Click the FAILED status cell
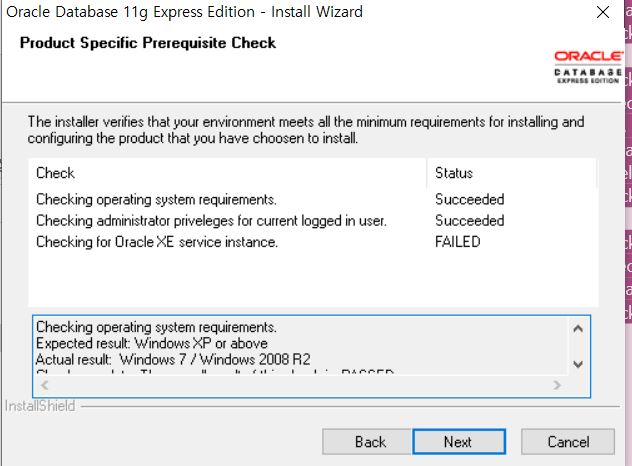The image size is (632, 466). click(457, 242)
